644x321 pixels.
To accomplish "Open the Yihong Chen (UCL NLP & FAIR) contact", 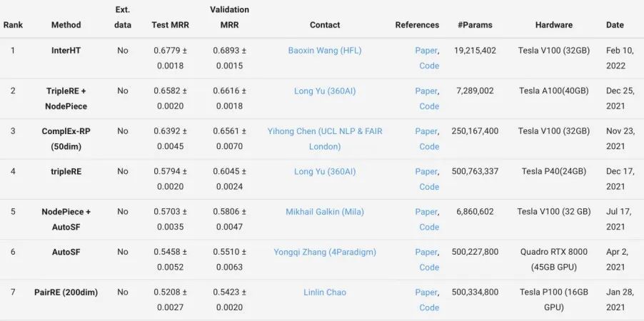I will point(324,139).
